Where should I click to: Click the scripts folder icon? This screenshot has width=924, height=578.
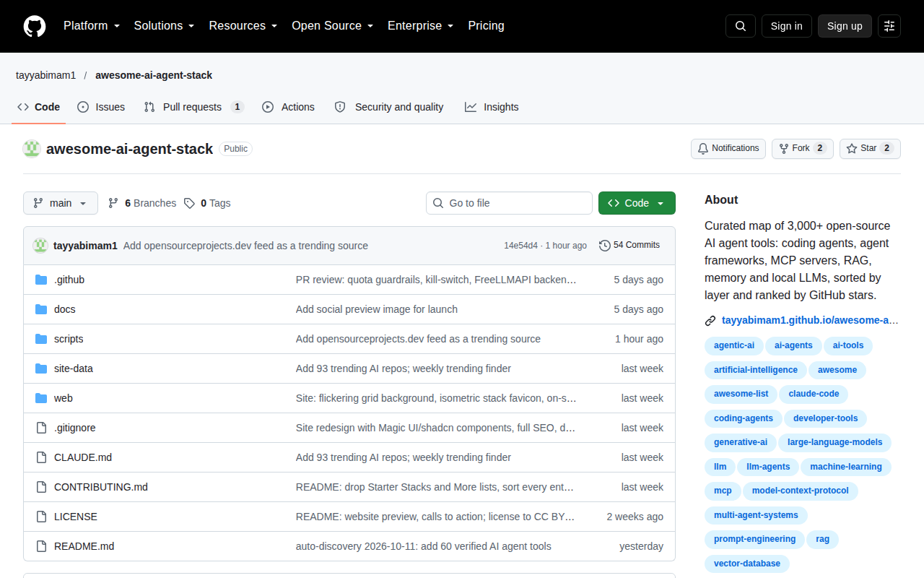coord(41,339)
